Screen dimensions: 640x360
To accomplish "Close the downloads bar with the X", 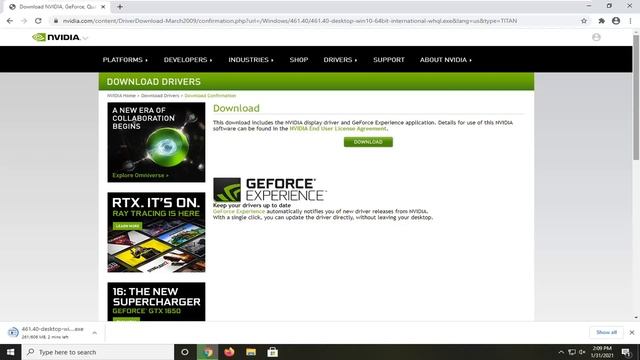I will (632, 333).
